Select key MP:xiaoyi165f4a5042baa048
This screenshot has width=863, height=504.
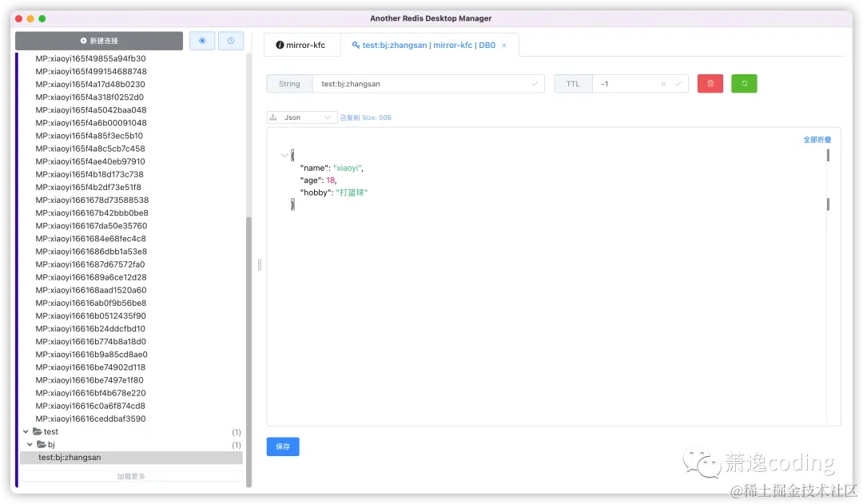91,110
